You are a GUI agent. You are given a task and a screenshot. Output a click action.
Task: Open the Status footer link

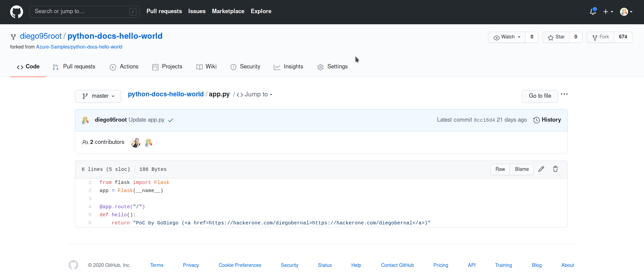[x=325, y=265]
